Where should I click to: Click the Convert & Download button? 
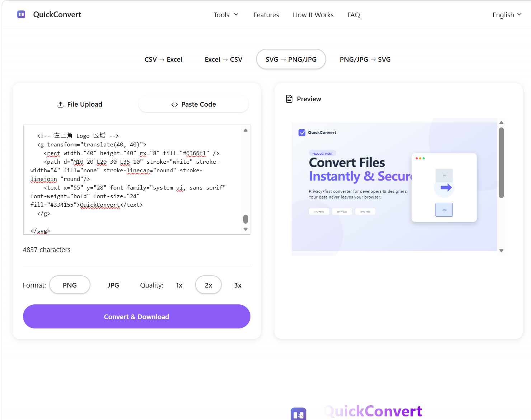point(136,316)
